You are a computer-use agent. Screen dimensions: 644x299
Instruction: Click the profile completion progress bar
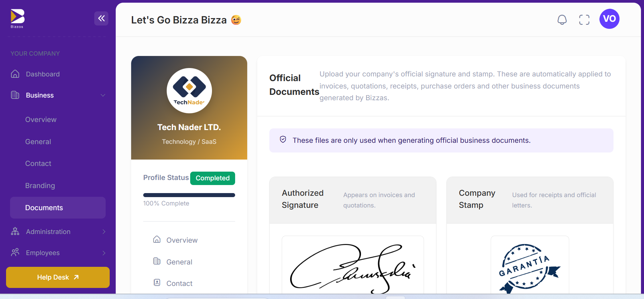click(x=189, y=195)
